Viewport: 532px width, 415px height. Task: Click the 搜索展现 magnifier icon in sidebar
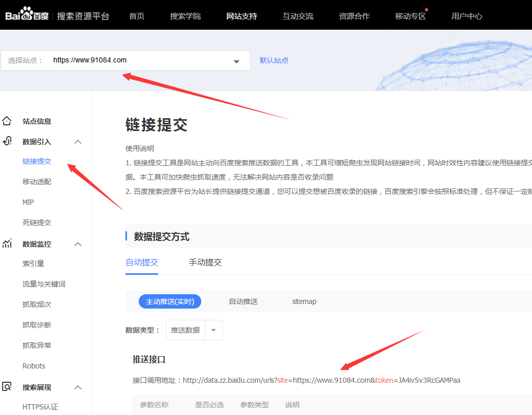tap(7, 387)
